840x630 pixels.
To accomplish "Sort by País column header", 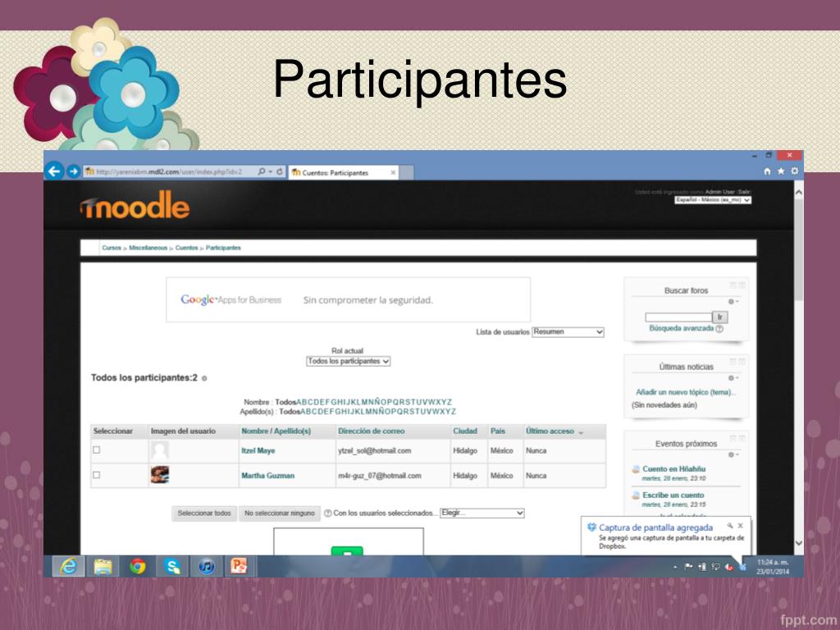I will (498, 431).
